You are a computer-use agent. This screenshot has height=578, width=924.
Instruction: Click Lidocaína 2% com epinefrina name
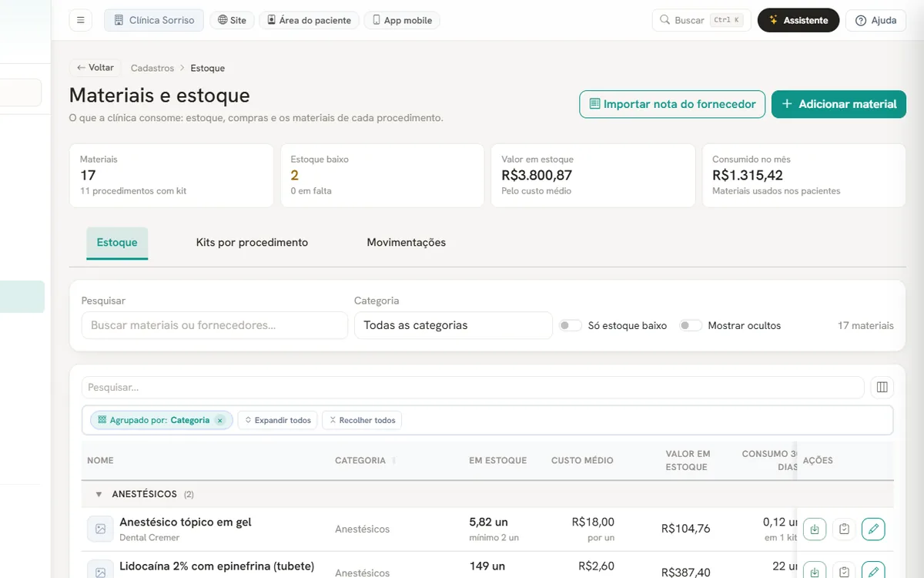click(x=216, y=566)
